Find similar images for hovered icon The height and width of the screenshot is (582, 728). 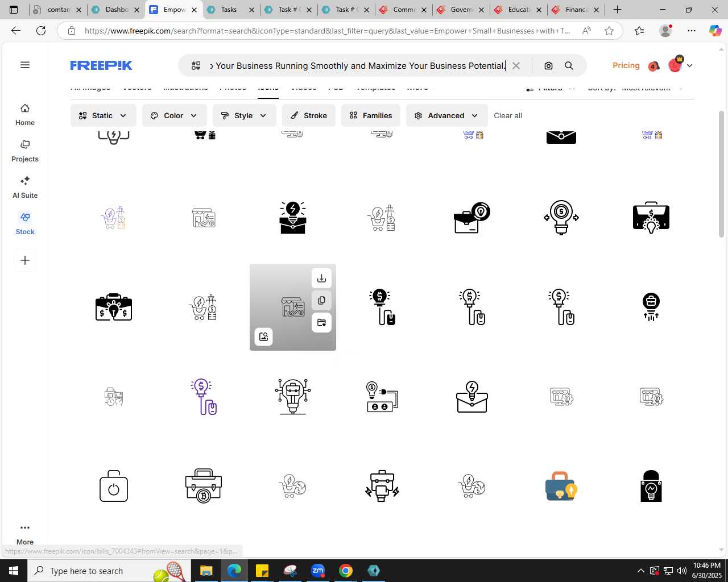tap(264, 336)
